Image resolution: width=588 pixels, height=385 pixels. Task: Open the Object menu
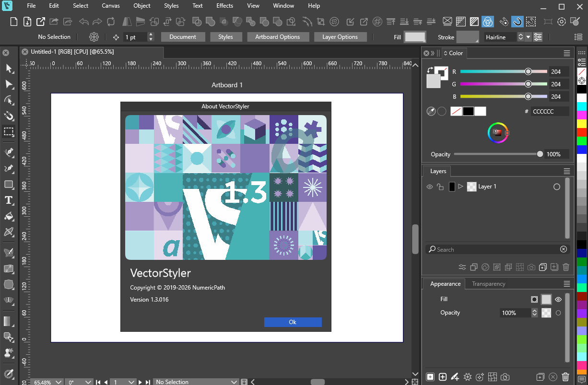(x=142, y=6)
